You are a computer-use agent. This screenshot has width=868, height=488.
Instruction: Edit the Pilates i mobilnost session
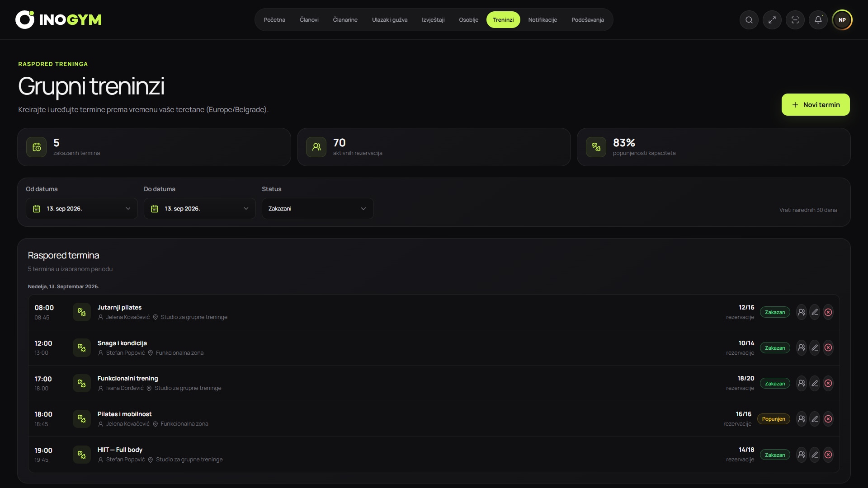[x=815, y=419]
